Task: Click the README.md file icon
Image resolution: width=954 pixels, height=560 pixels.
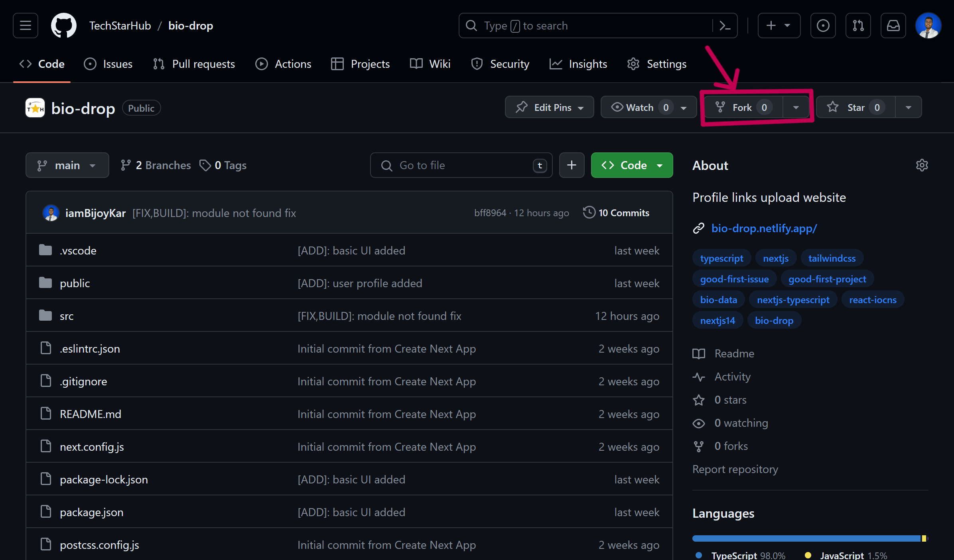Action: (x=46, y=414)
